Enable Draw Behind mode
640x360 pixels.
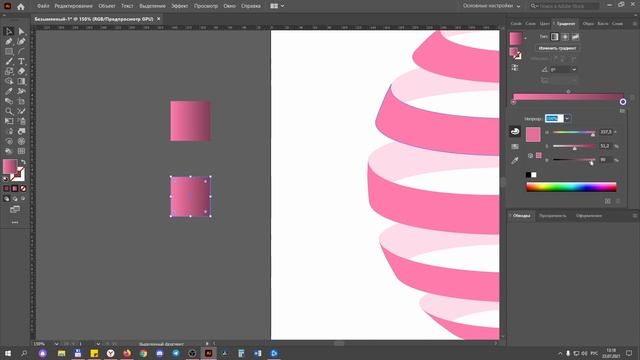click(x=15, y=199)
